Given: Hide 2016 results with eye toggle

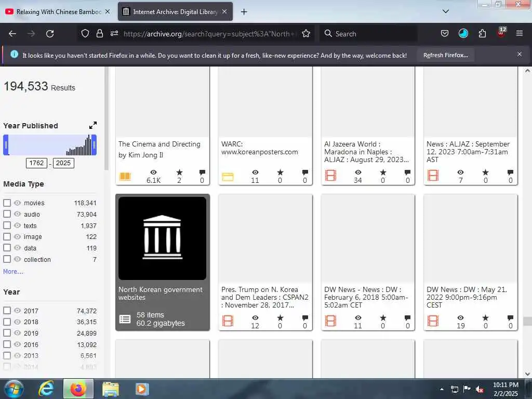Looking at the screenshot, I should pos(17,344).
